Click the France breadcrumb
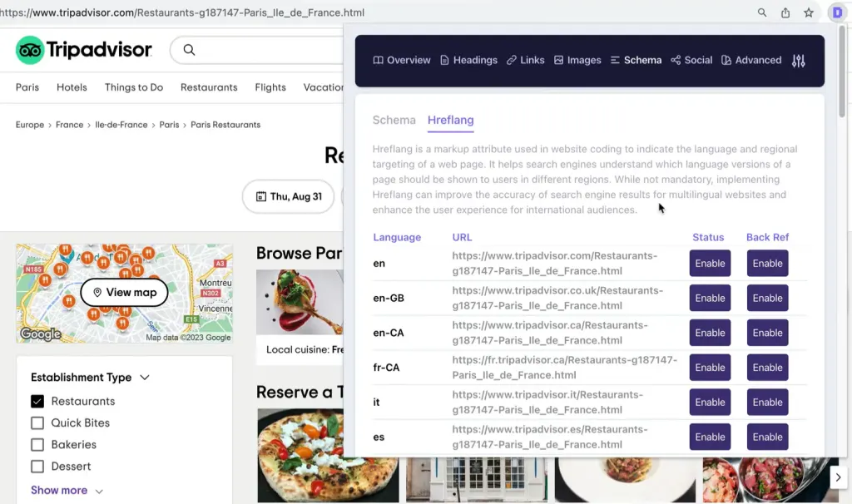The height and width of the screenshot is (504, 852). click(70, 125)
